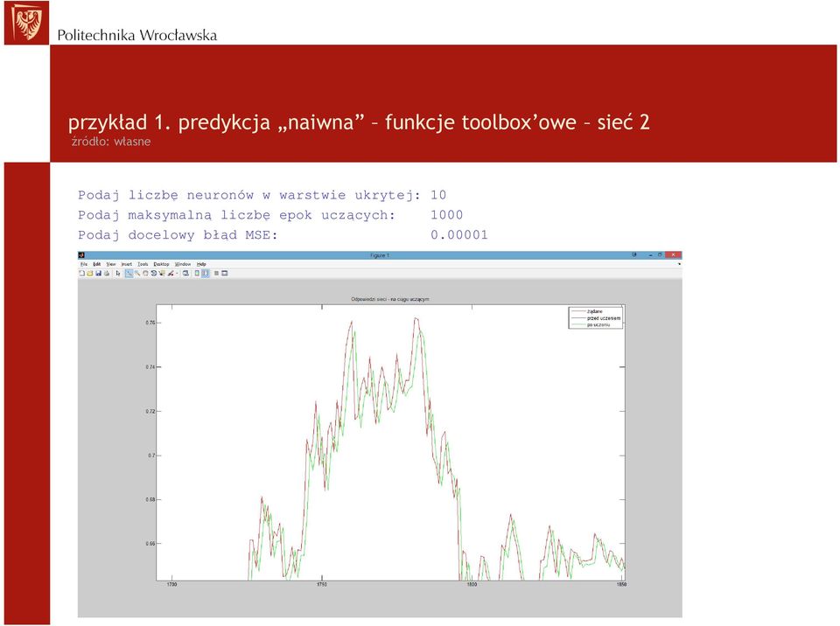This screenshot has width=840, height=626.
Task: Click the target MSE value 0.00001
Action: click(459, 234)
